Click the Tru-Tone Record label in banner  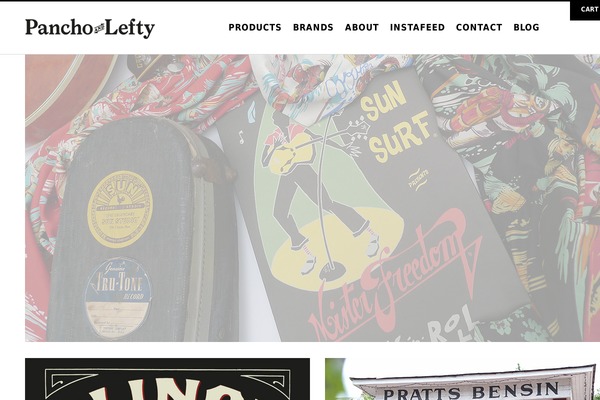pos(119,297)
